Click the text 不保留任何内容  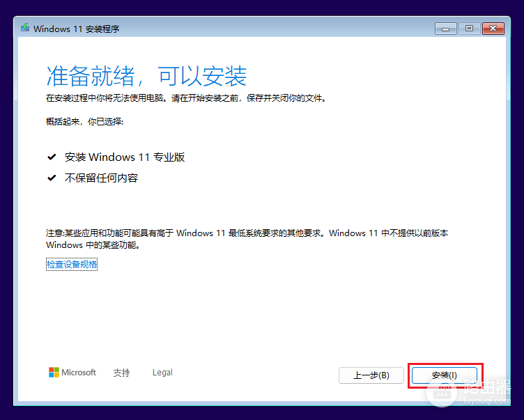(x=101, y=178)
